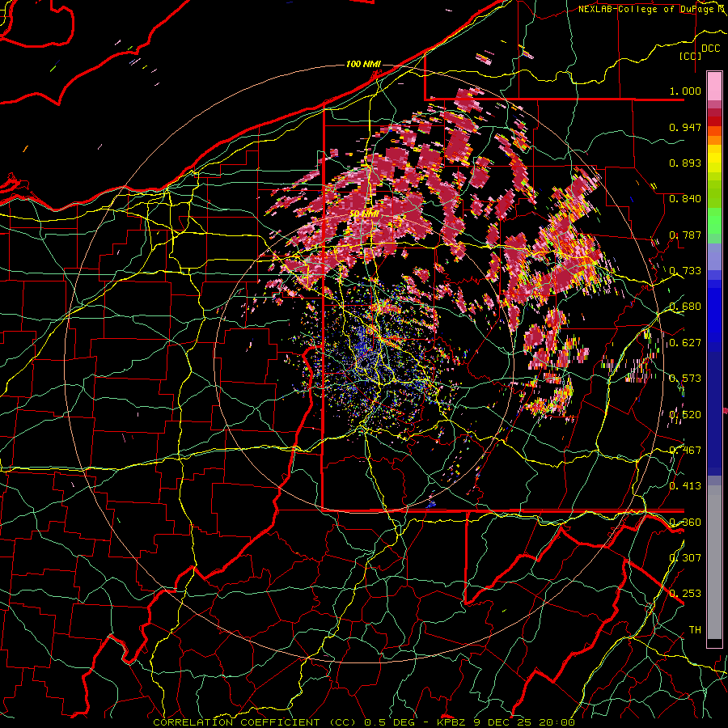Click the 1.000 legend value
This screenshot has width=728, height=728.
(685, 91)
